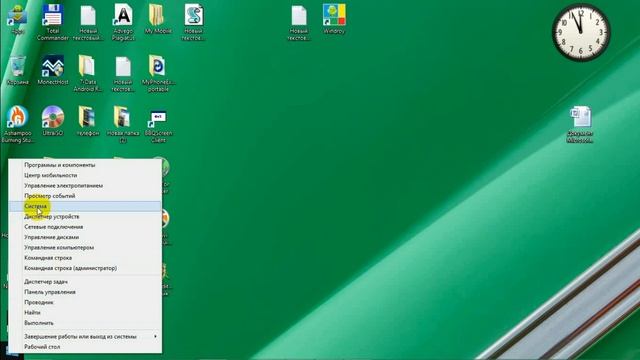Select Рабочий стол menu entry

tap(85, 347)
